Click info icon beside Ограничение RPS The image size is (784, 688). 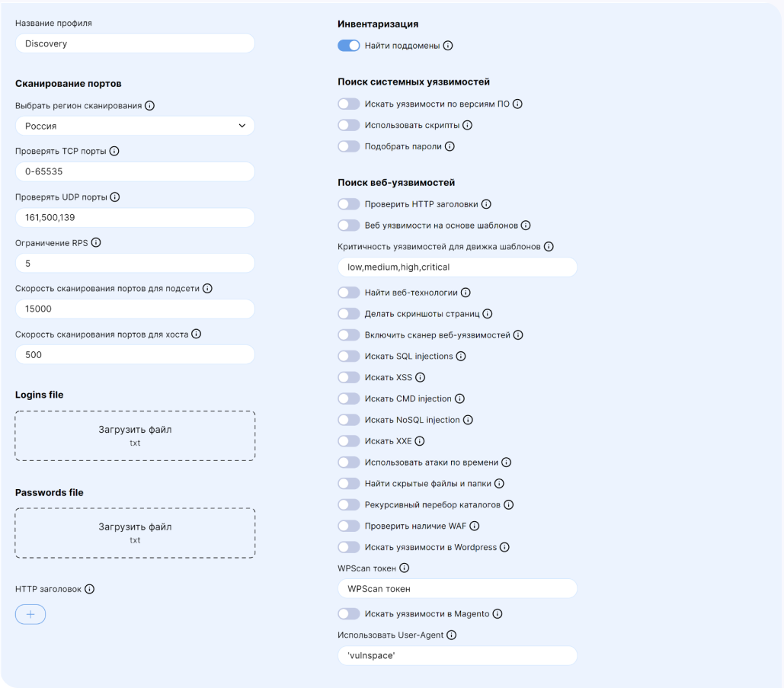click(x=96, y=243)
